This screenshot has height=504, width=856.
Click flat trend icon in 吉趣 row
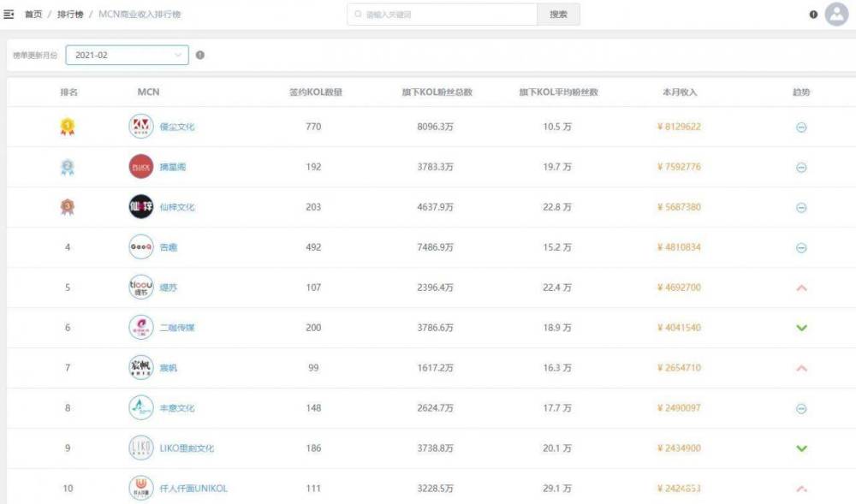(801, 247)
